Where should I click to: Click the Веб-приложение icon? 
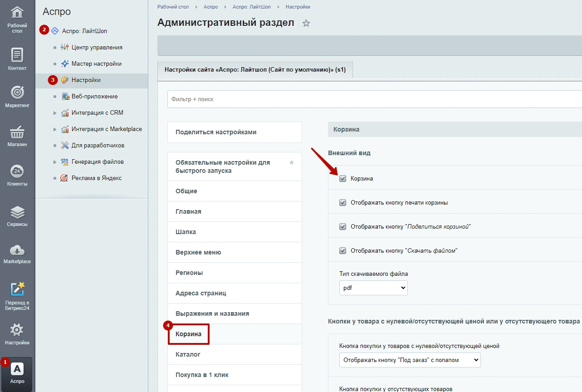[65, 96]
